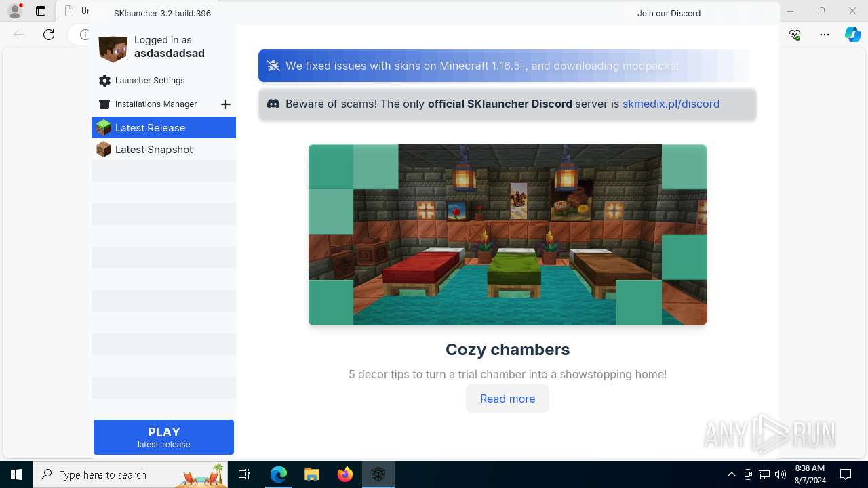Open browser tab actions menu icon
This screenshot has width=868, height=488.
41,11
